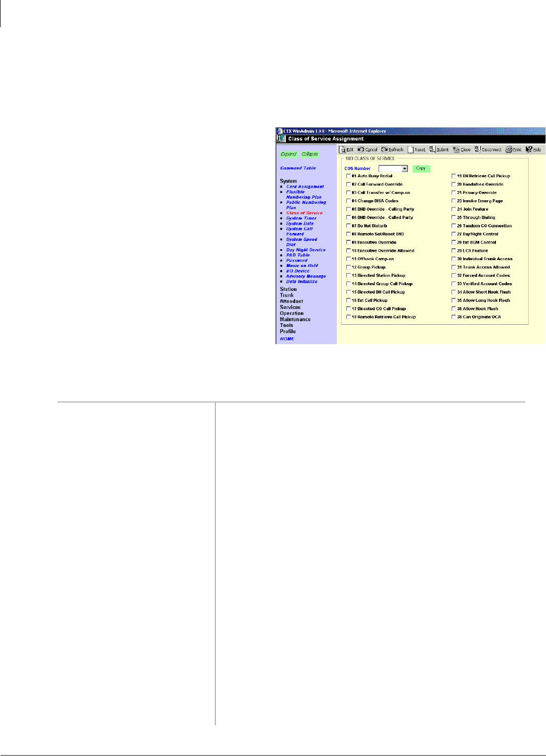546x756 pixels.
Task: Enable 24 Join Feature
Action: click(x=454, y=209)
